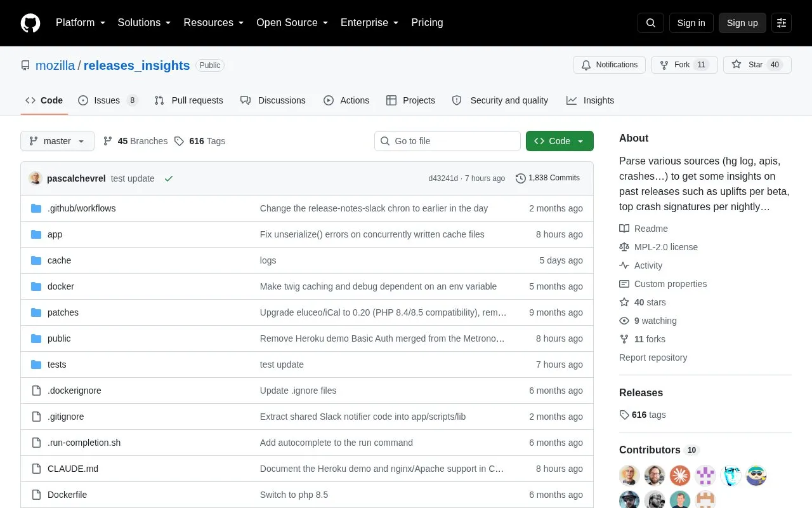Open the GitHub home logo

(30, 23)
